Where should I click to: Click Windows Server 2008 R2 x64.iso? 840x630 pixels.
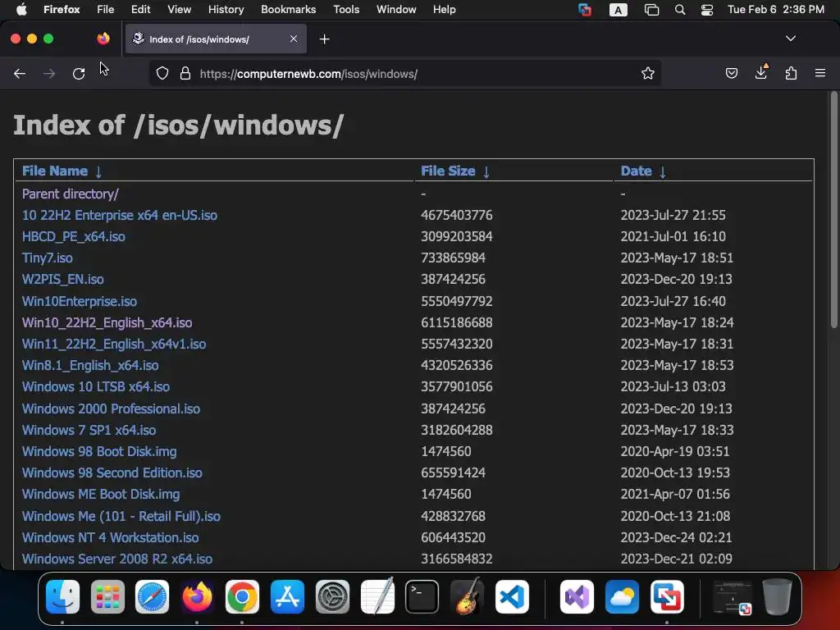(117, 559)
